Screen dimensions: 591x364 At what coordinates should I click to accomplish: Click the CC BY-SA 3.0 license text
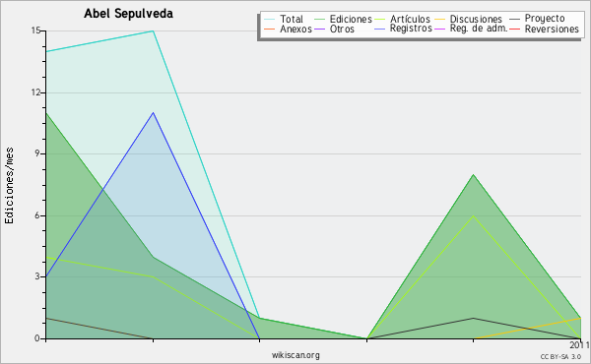(560, 356)
